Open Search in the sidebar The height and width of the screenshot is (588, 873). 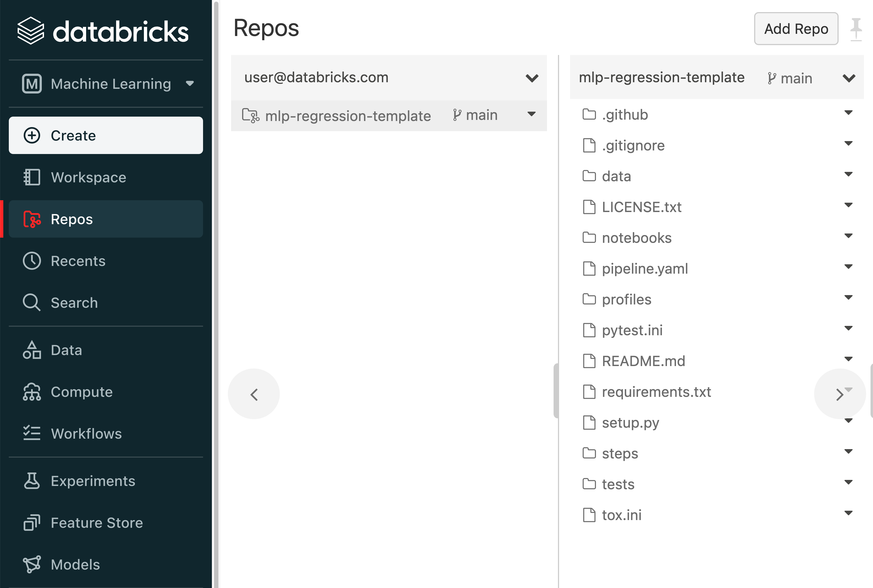click(106, 303)
